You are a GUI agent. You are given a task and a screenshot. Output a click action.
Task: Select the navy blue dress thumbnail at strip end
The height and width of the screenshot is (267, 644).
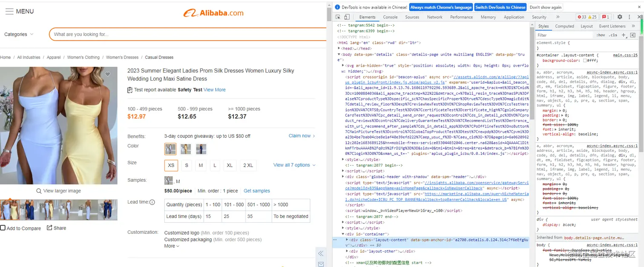tap(108, 209)
